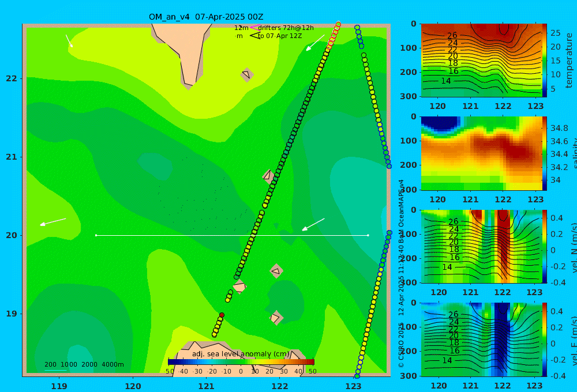Click the longitude label 119 on main map

(x=59, y=386)
